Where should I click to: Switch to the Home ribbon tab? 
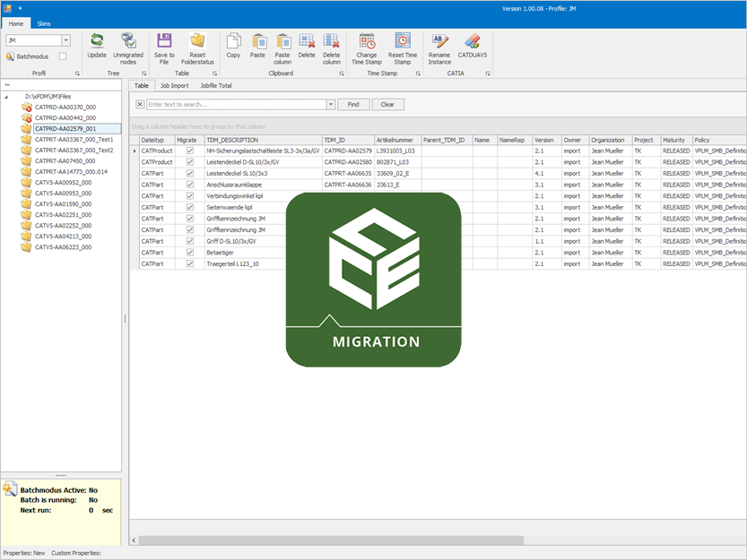click(x=16, y=23)
